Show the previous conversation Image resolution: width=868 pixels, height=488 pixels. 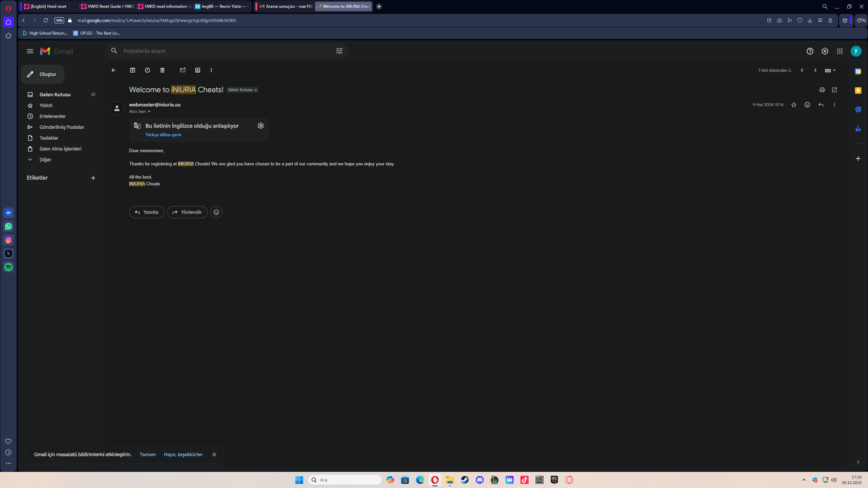(802, 70)
